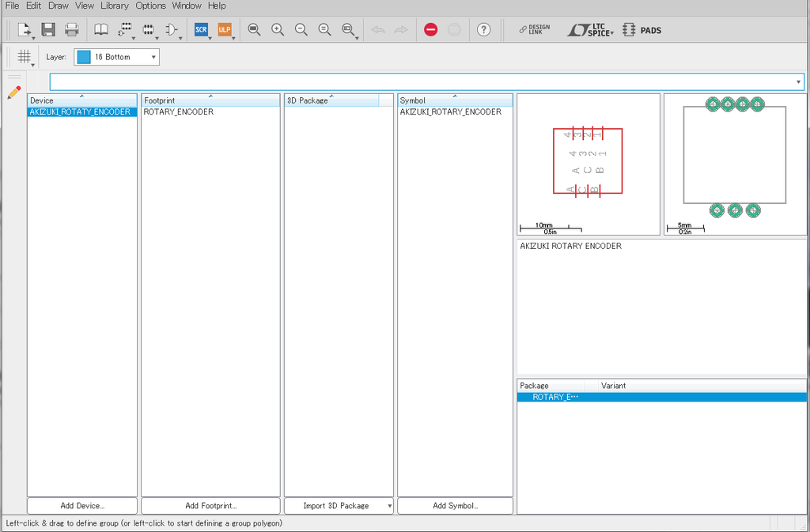
Task: Expand the ULP dropdown arrow
Action: point(233,38)
